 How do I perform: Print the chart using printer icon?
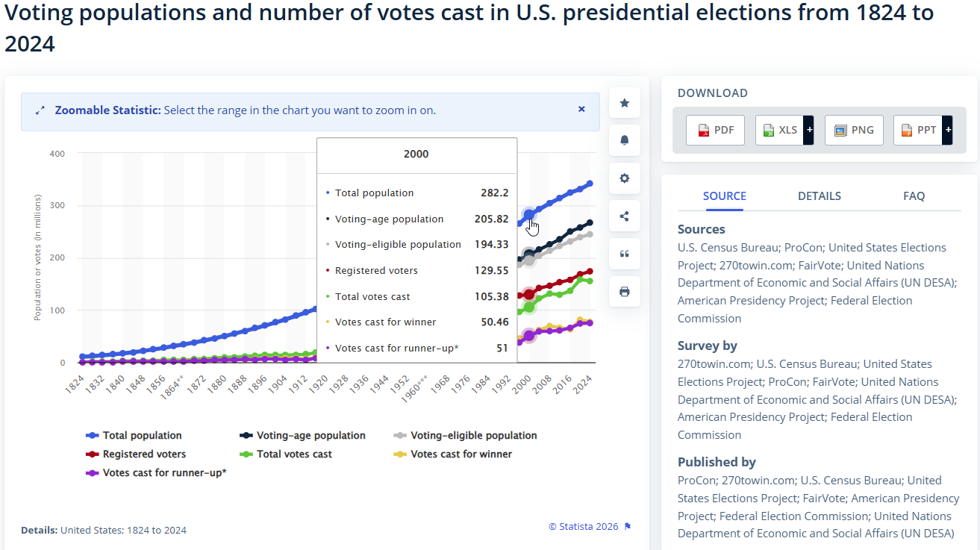tap(625, 292)
